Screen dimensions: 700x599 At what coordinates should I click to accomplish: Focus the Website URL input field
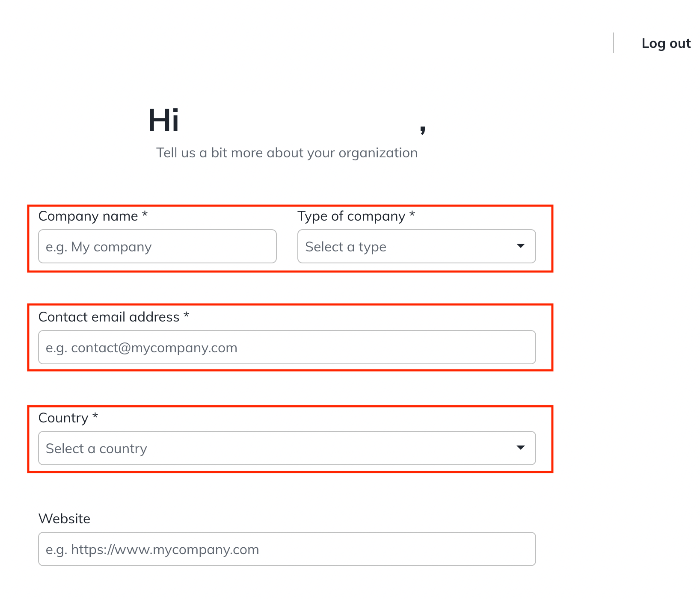tap(287, 549)
